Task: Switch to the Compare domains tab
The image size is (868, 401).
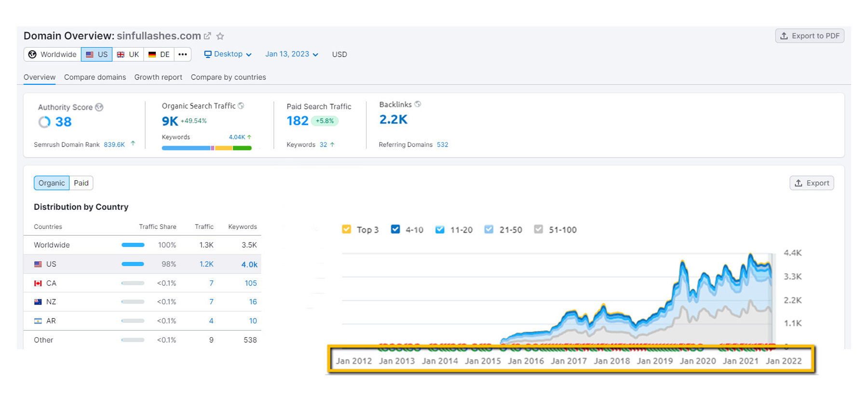Action: coord(95,77)
